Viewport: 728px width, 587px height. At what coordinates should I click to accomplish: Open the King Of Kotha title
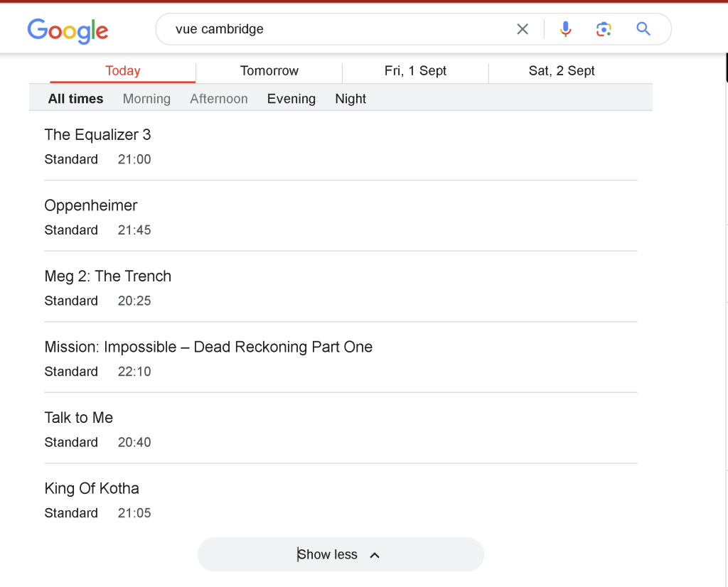[x=92, y=489]
